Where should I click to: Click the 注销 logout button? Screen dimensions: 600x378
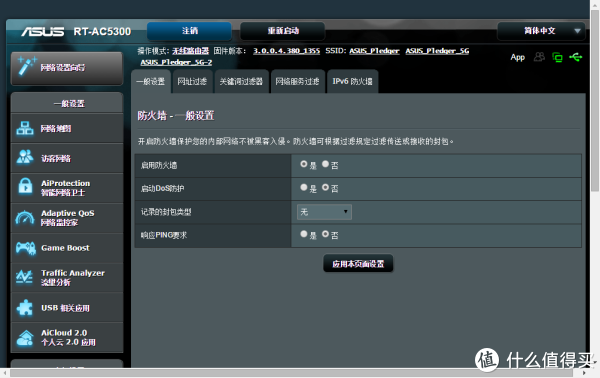click(190, 31)
